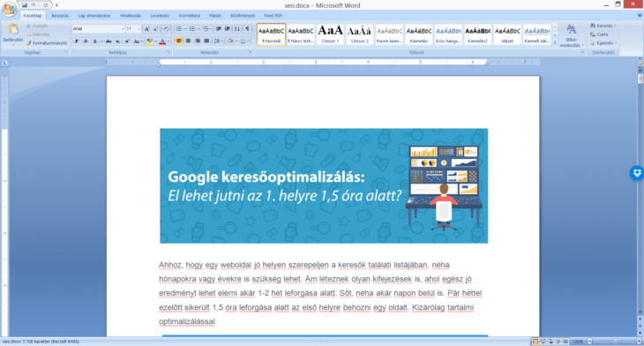644x346 pixels.
Task: Click the Dropbox badge icon
Action: coord(637,173)
